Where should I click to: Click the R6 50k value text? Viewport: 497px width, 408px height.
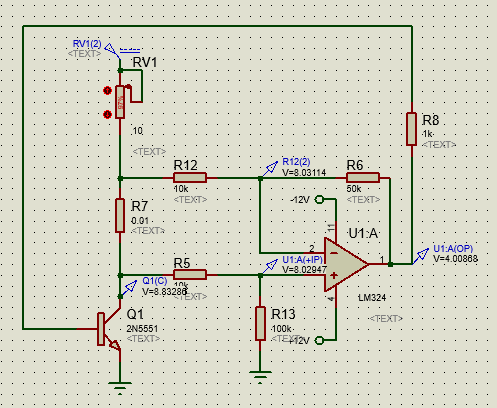(x=354, y=189)
